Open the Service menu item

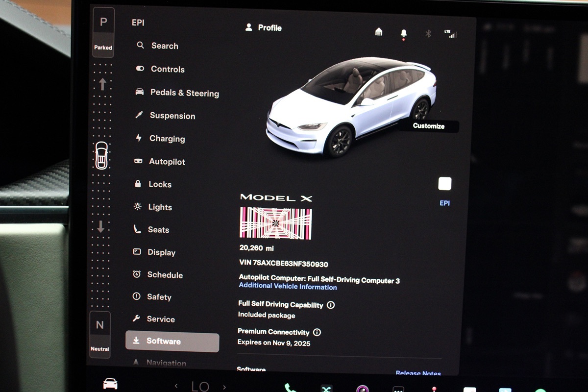160,319
